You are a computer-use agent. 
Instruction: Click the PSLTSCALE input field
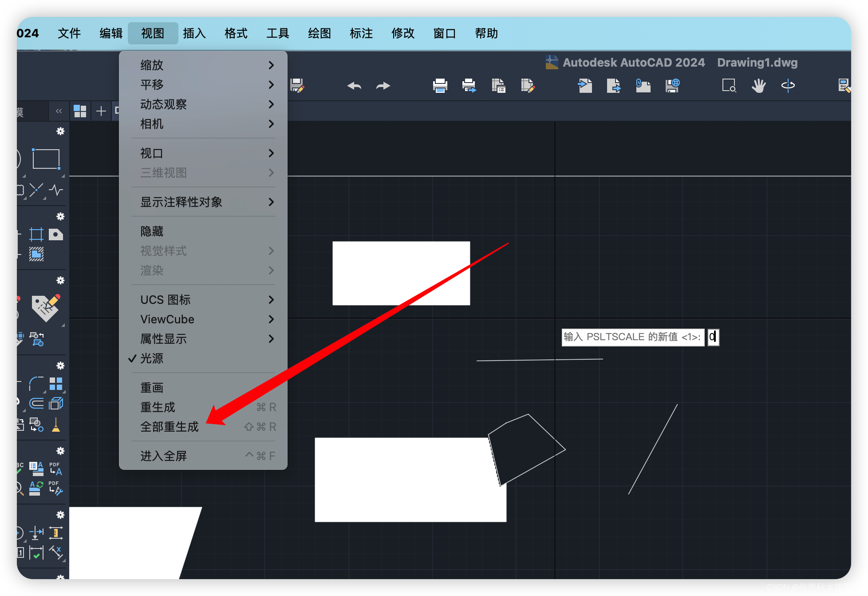712,337
